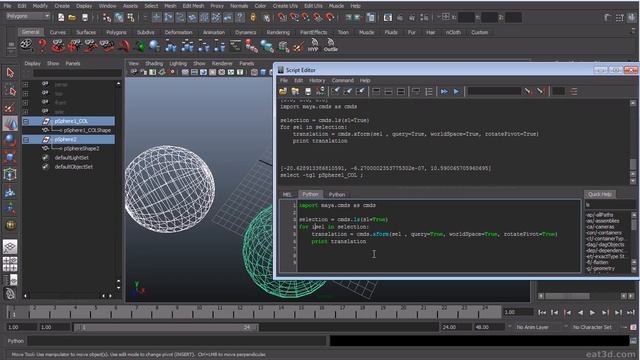Switch to the MEL tab in Script Editor
The width and height of the screenshot is (640, 360).
(287, 194)
